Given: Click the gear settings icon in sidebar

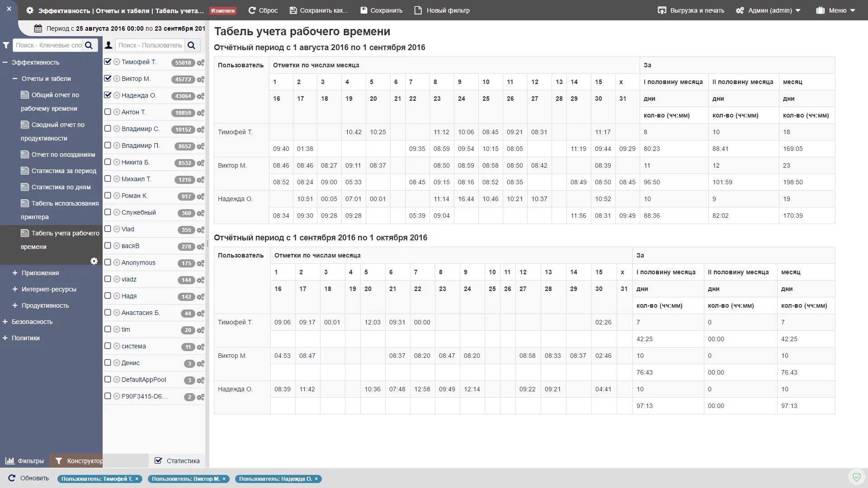Looking at the screenshot, I should point(94,261).
